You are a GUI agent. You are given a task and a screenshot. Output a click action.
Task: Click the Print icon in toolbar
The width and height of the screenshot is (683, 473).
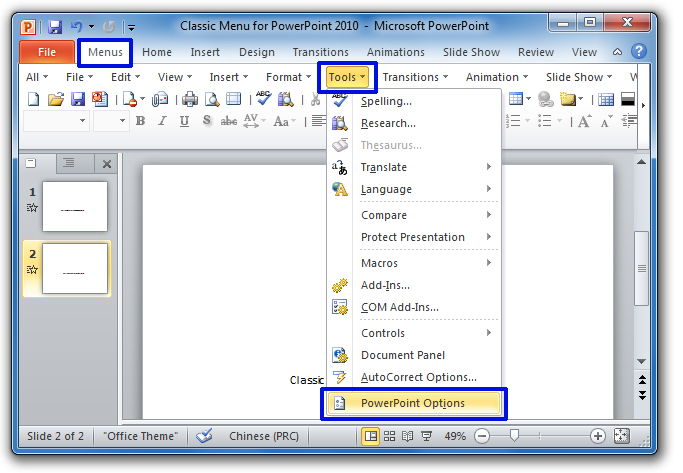tap(190, 99)
